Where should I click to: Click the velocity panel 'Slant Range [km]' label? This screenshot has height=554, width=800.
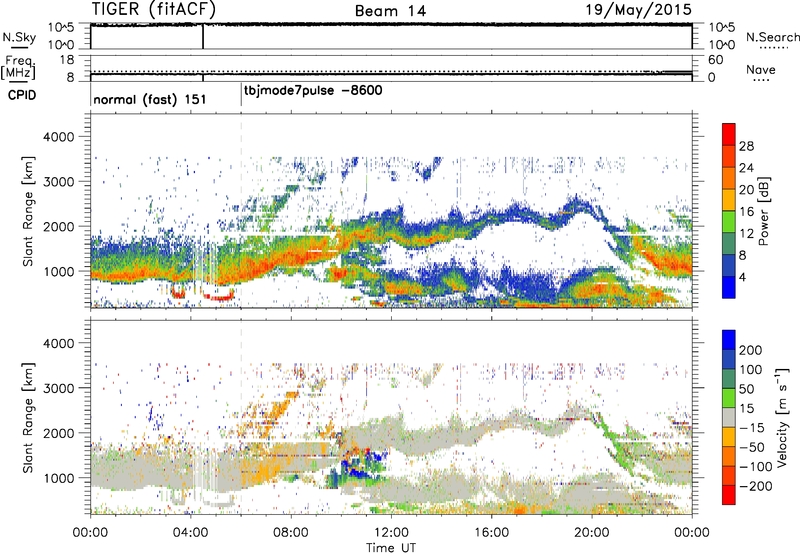(x=28, y=417)
